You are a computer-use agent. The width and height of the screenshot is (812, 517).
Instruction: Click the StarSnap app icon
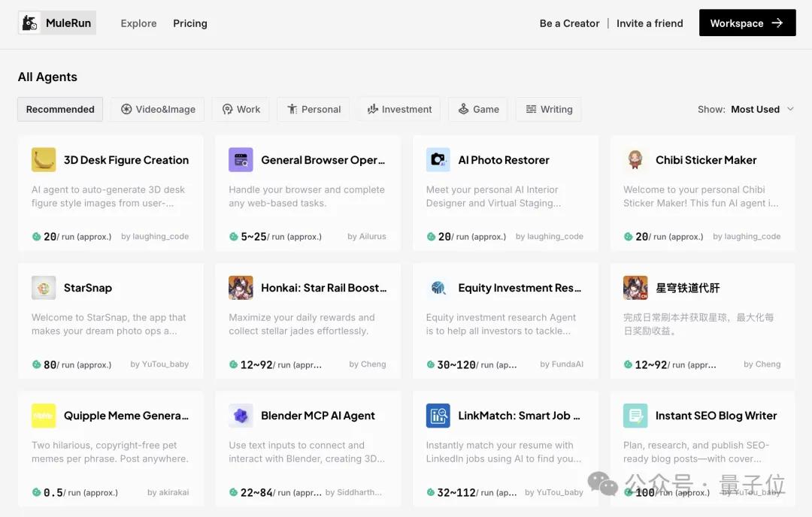[44, 287]
